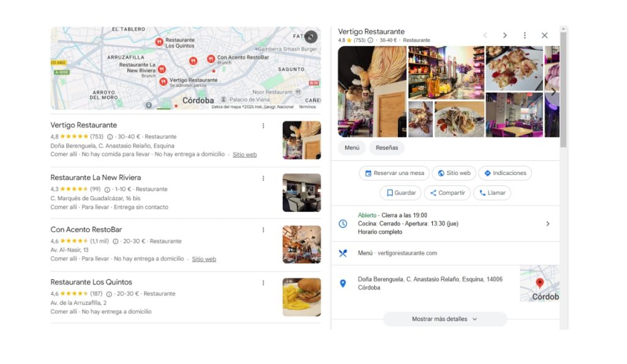Click Con Acento RestoBar map pin

click(x=211, y=59)
